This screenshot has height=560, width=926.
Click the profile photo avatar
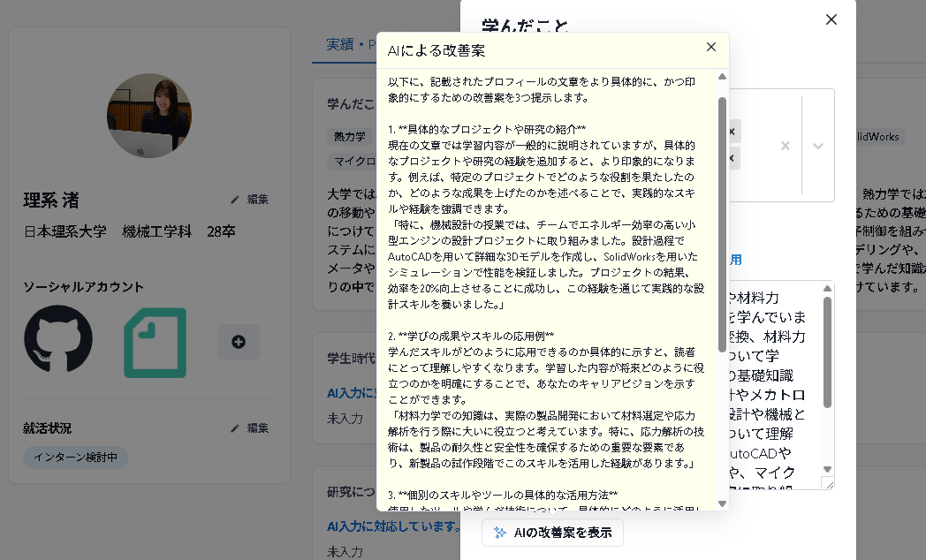tap(148, 115)
